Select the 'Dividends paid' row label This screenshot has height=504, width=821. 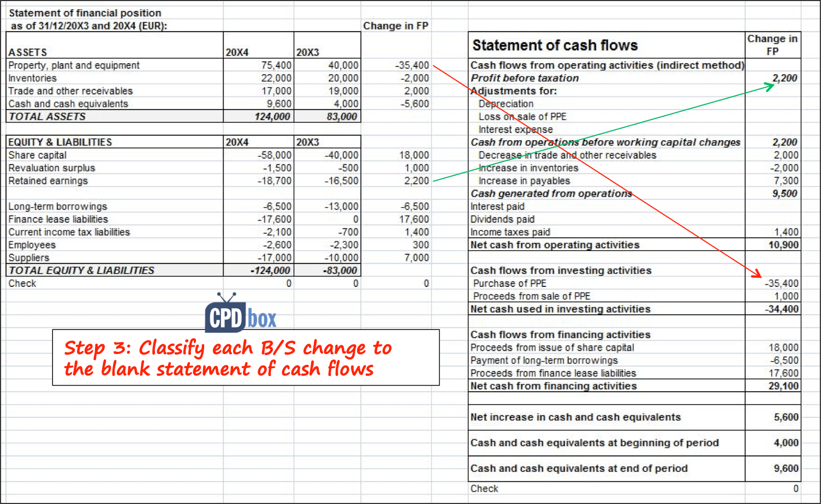tap(503, 219)
